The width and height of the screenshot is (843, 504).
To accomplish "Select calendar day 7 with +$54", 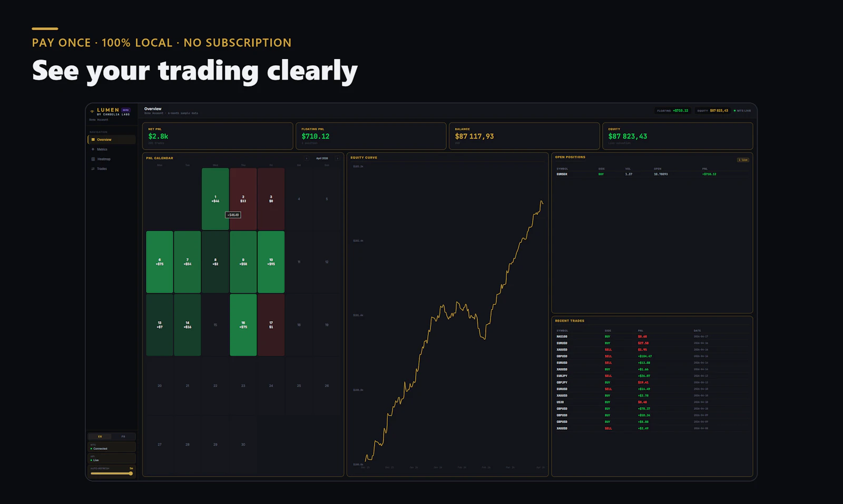I will [188, 262].
